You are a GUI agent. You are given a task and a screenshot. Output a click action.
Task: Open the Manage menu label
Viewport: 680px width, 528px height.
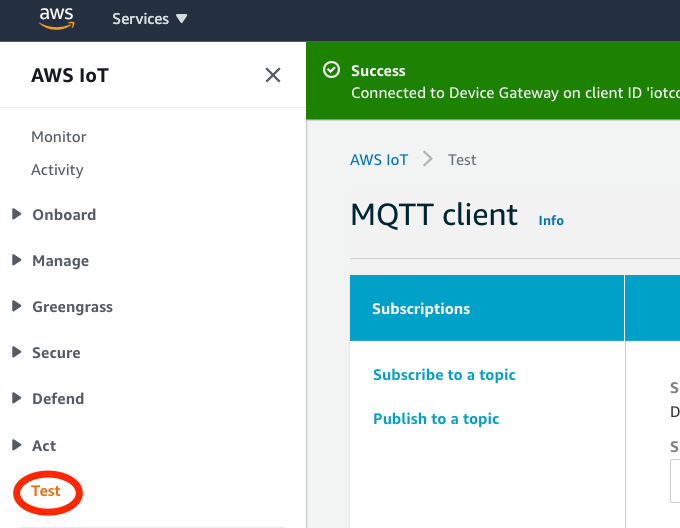coord(61,261)
